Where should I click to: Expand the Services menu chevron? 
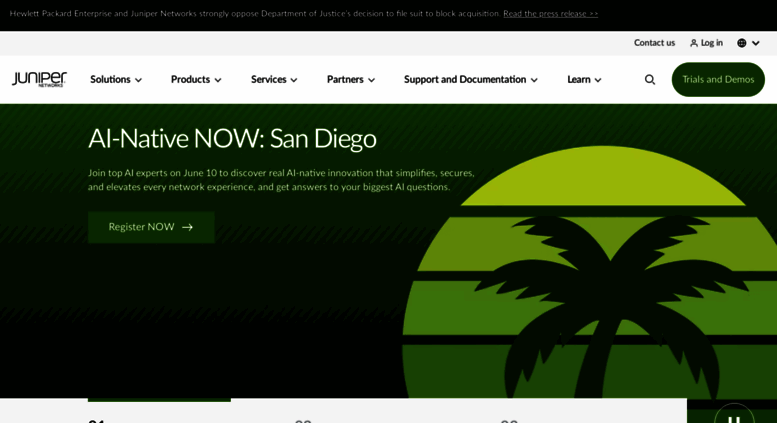pyautogui.click(x=294, y=80)
